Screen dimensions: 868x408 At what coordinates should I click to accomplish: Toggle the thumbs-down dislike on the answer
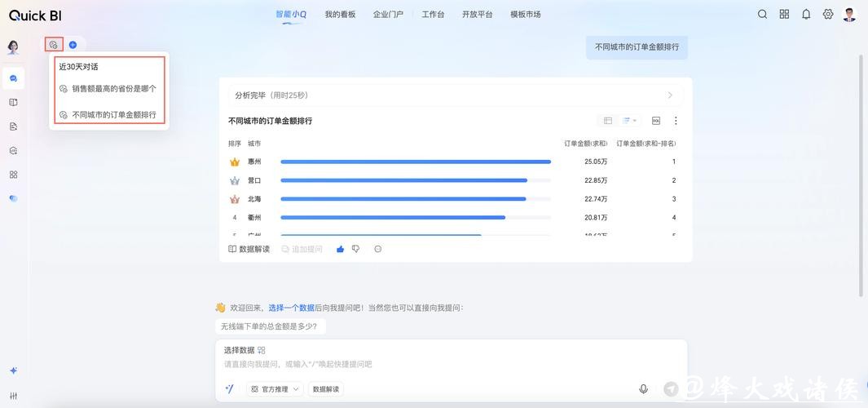355,249
